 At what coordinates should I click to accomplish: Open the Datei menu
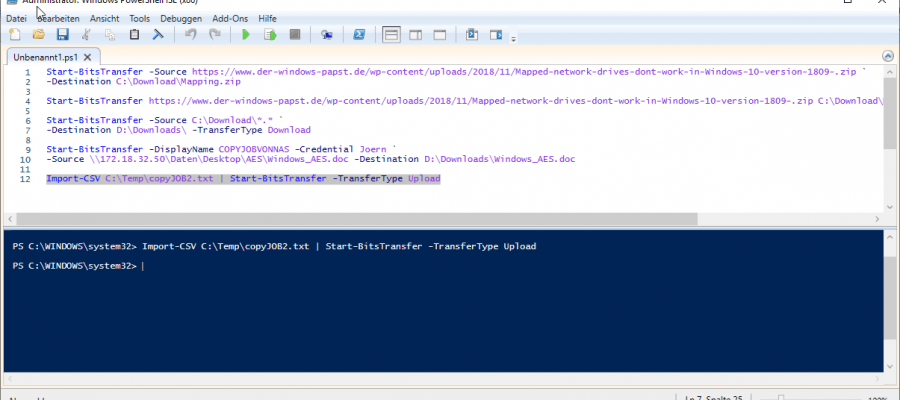[x=16, y=18]
